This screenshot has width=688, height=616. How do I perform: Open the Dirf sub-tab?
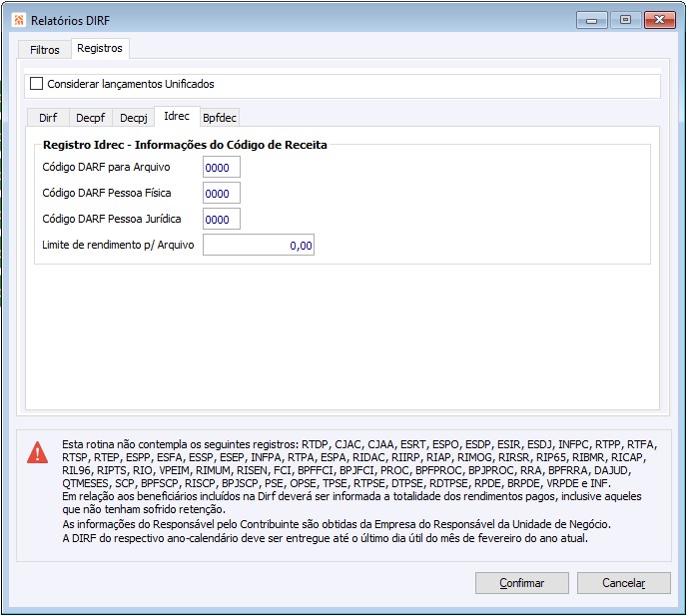(48, 118)
